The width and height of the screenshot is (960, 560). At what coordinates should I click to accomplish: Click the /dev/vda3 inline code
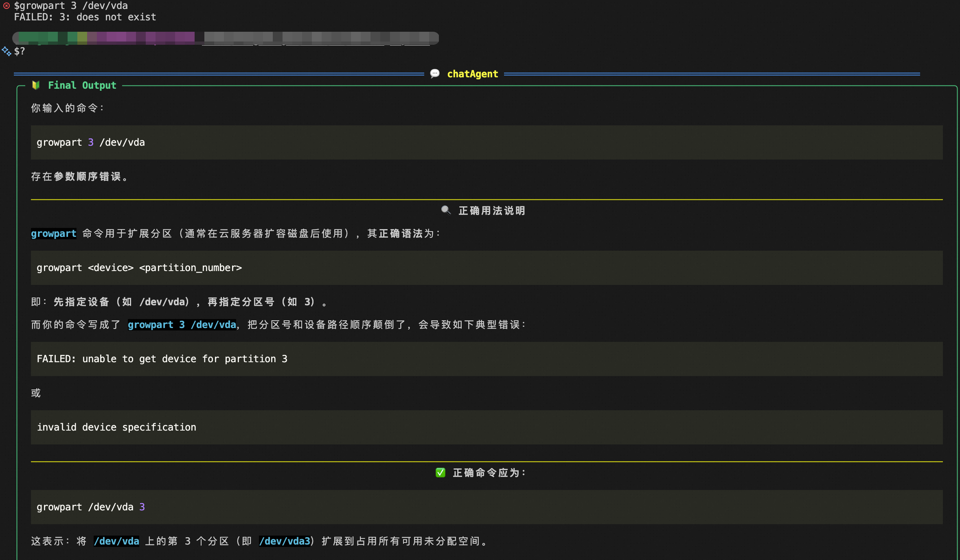(x=285, y=541)
